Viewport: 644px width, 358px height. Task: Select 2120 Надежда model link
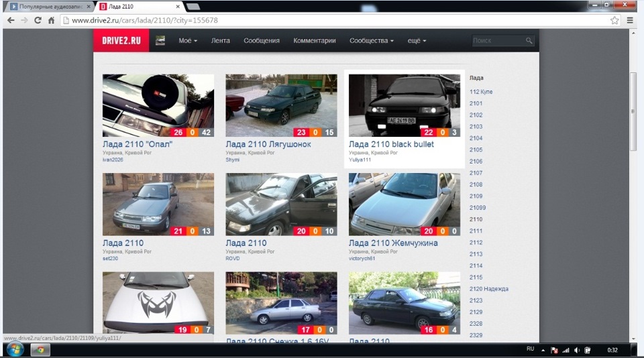pyautogui.click(x=489, y=289)
